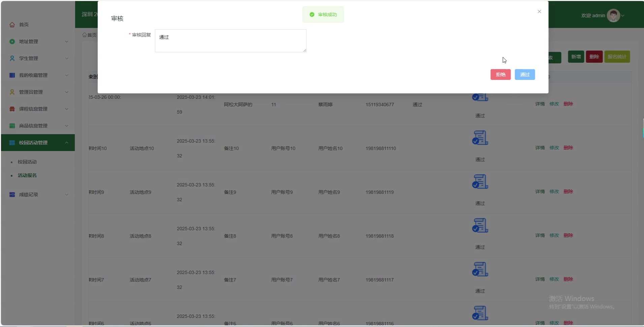
Task: Click the 商品信息管理 sidebar icon
Action: (12, 126)
